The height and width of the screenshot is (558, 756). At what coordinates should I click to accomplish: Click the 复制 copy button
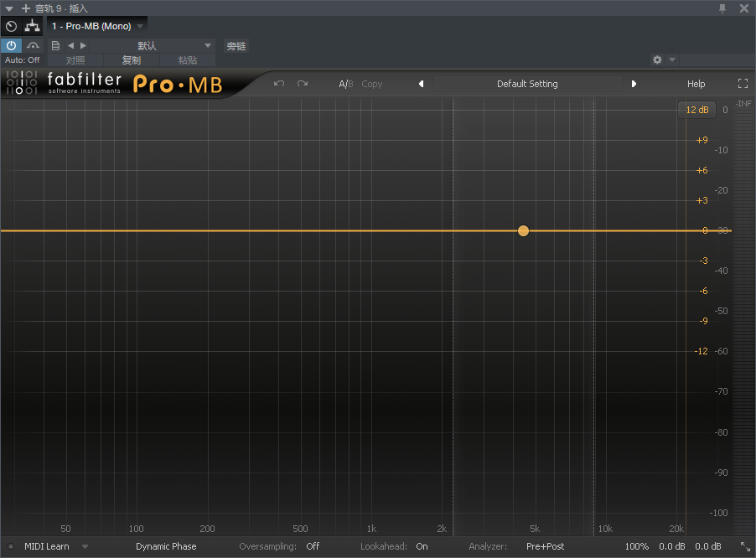pyautogui.click(x=131, y=60)
